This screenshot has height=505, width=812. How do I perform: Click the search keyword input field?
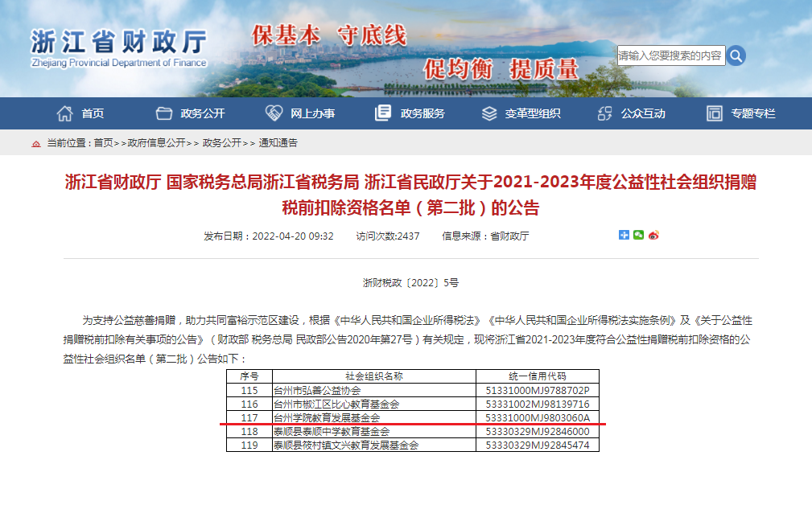[670, 55]
